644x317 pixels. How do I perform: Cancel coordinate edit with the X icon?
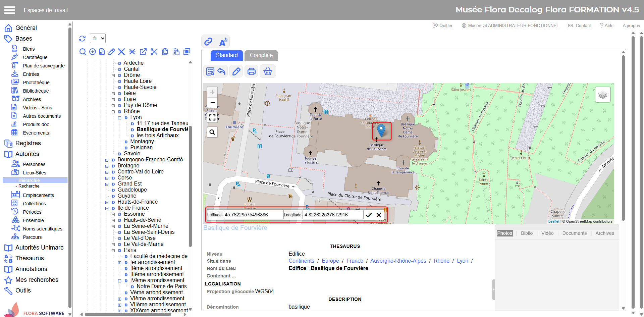(x=379, y=215)
